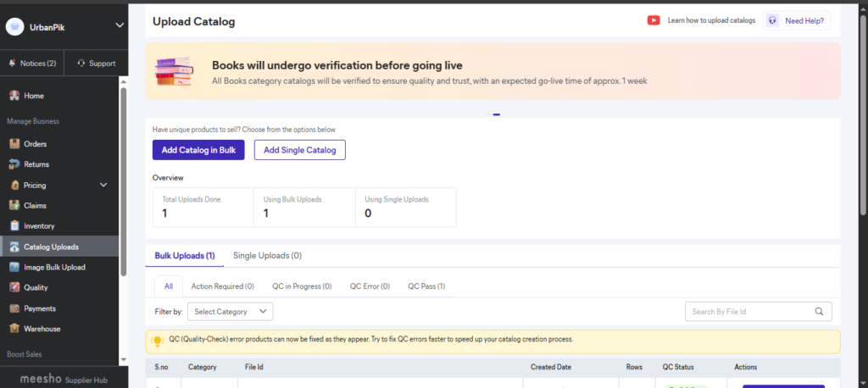Click the meesho Supplier Hub logo
Screen dimensions: 868x388
point(64,380)
